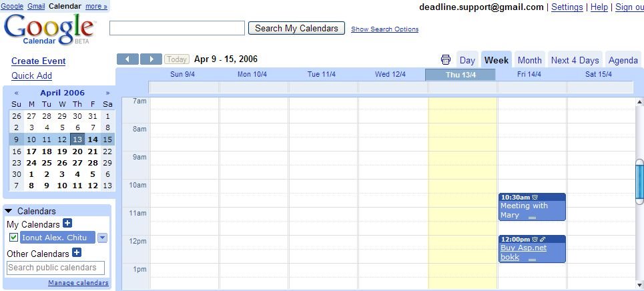
Task: Click into the calendar search text field
Action: pyautogui.click(x=177, y=28)
